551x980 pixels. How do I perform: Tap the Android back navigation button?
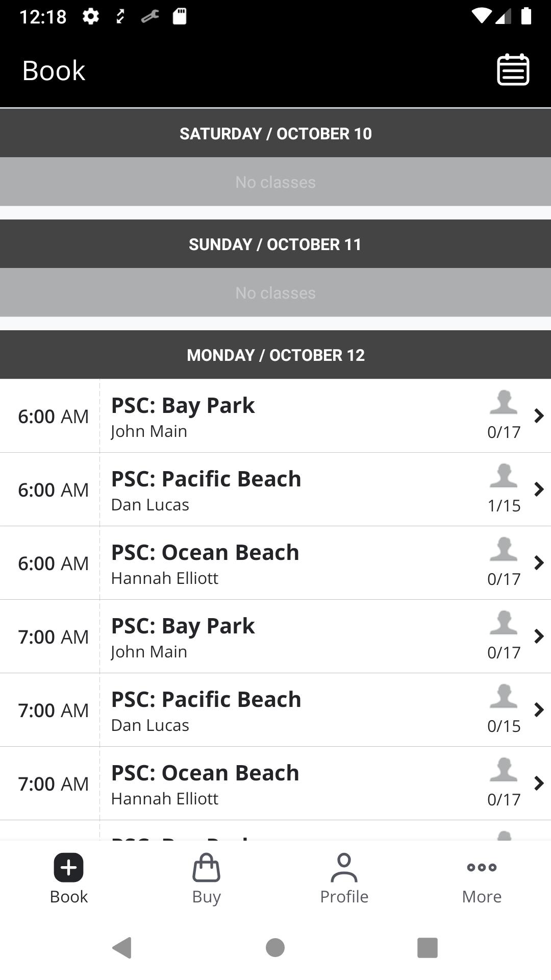click(x=122, y=948)
